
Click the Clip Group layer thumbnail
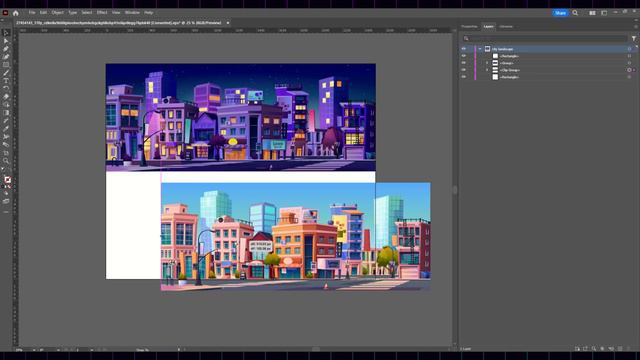point(495,70)
